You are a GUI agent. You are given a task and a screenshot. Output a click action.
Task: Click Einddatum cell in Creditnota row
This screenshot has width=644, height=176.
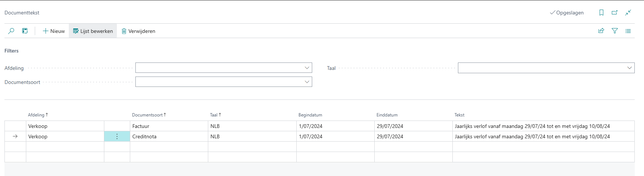point(413,136)
